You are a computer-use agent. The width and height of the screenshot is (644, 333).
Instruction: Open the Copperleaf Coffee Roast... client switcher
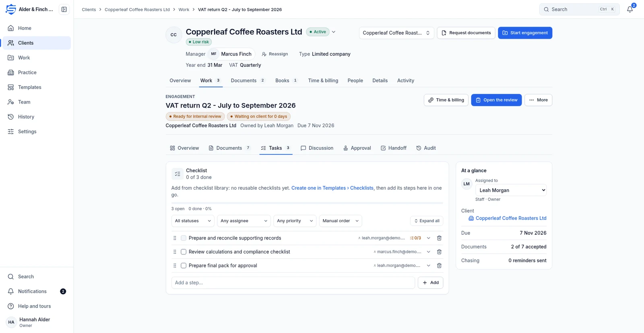click(396, 33)
